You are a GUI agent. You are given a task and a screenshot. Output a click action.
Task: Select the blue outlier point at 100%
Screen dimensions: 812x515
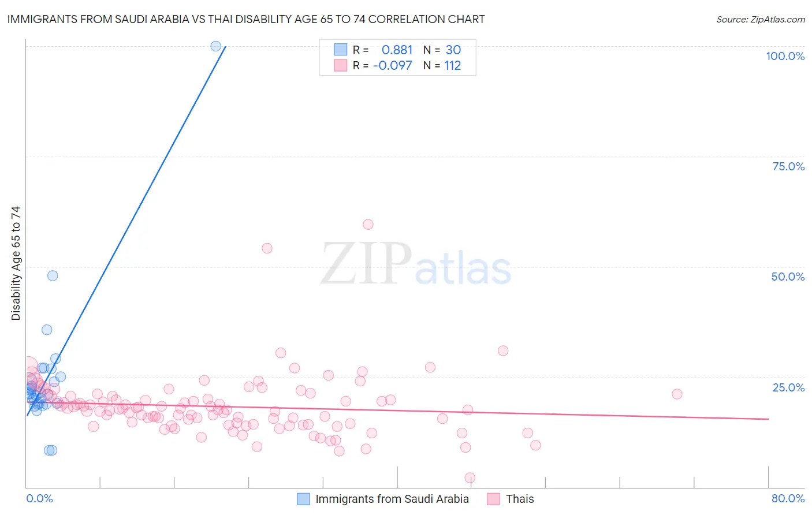tap(216, 46)
